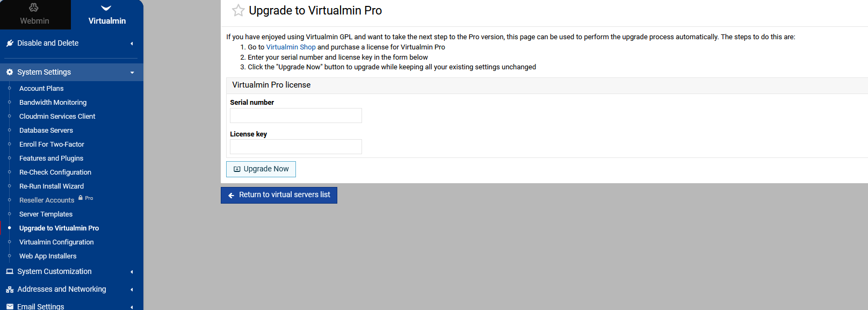
Task: Click the Webmin logo icon
Action: [34, 8]
